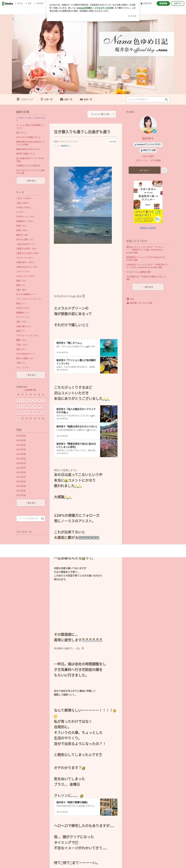186x868 pixels.
Task: Go to next article テンション爆上げ金…
Action: [x=102, y=114]
